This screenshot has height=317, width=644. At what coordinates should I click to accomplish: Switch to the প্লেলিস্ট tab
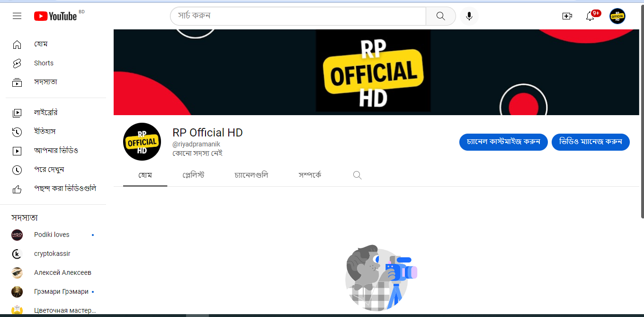pos(193,175)
